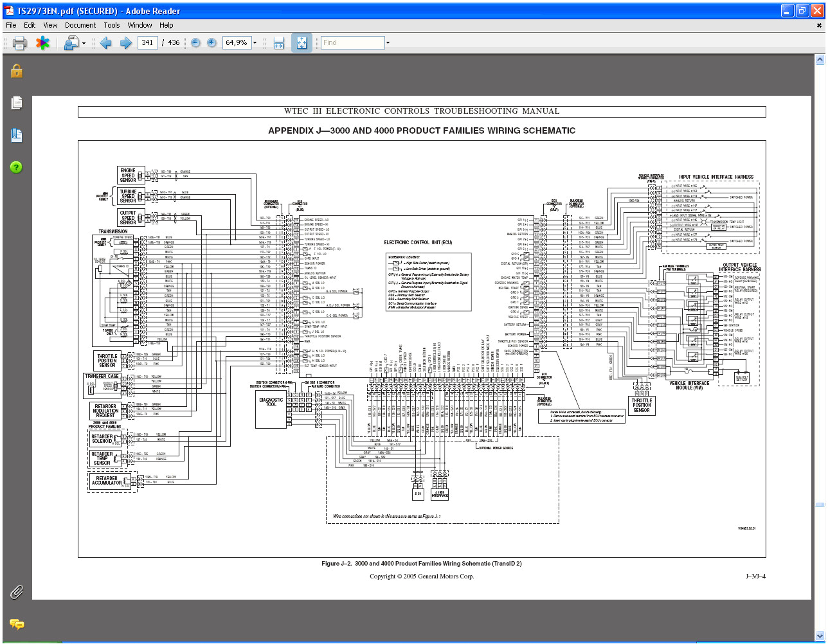Image resolution: width=828 pixels, height=644 pixels.
Task: Click the security lock icon in the sidebar
Action: pos(16,71)
